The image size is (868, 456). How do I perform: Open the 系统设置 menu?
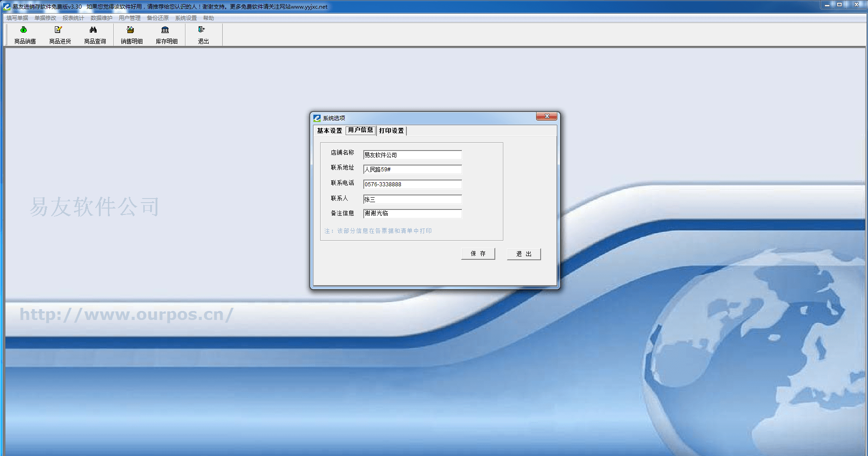click(x=185, y=18)
